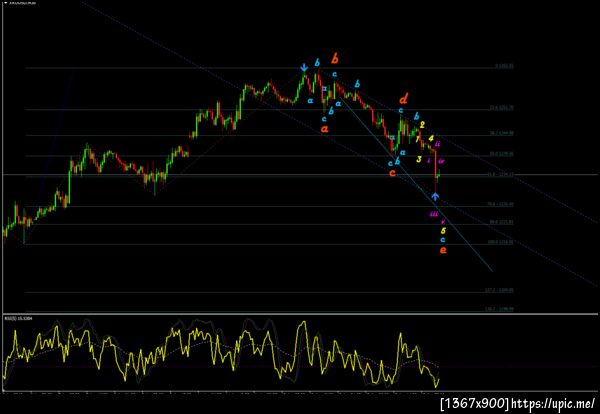Select the orange 'a' wave label
This screenshot has height=414, width=600.
tap(325, 129)
